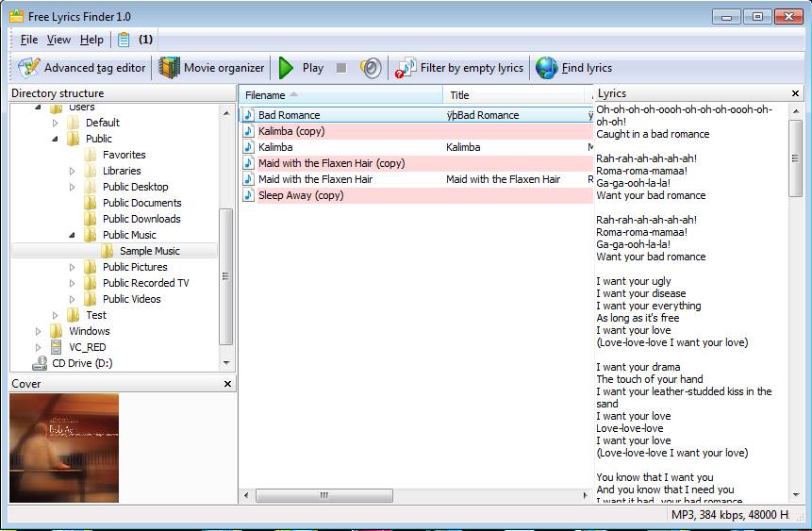This screenshot has height=531, width=812.
Task: Open the File menu
Action: pyautogui.click(x=29, y=40)
